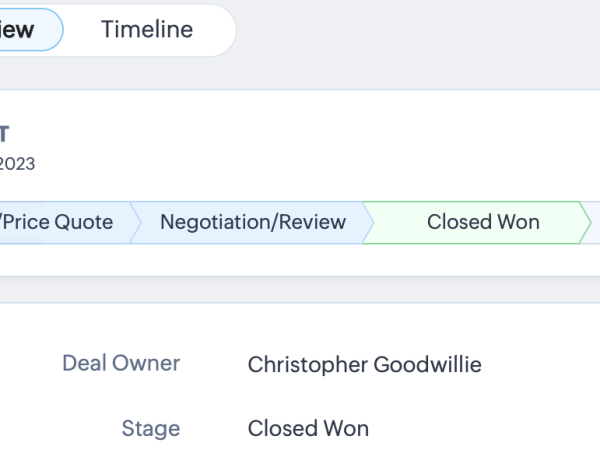Image resolution: width=600 pixels, height=450 pixels.
Task: Click empty header area right of Timeline
Action: pyautogui.click(x=420, y=30)
